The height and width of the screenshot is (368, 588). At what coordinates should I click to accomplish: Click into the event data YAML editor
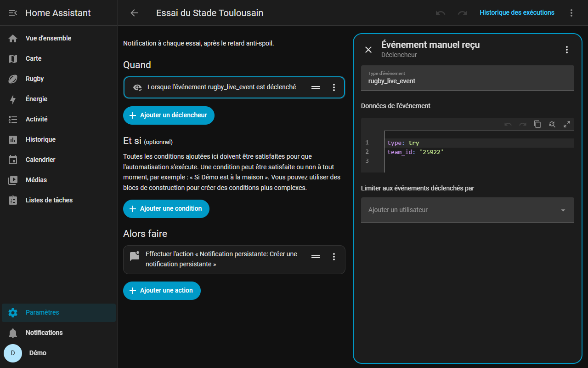pos(468,152)
